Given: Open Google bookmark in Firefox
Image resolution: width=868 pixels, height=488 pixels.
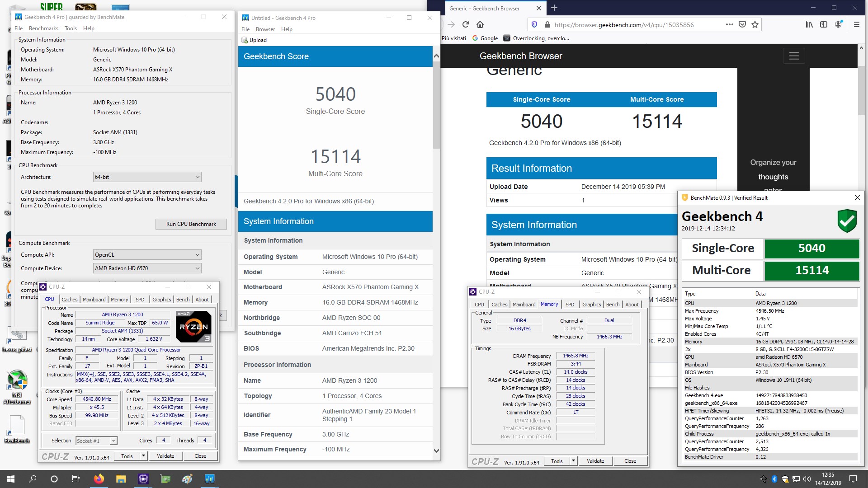Looking at the screenshot, I should click(x=485, y=38).
